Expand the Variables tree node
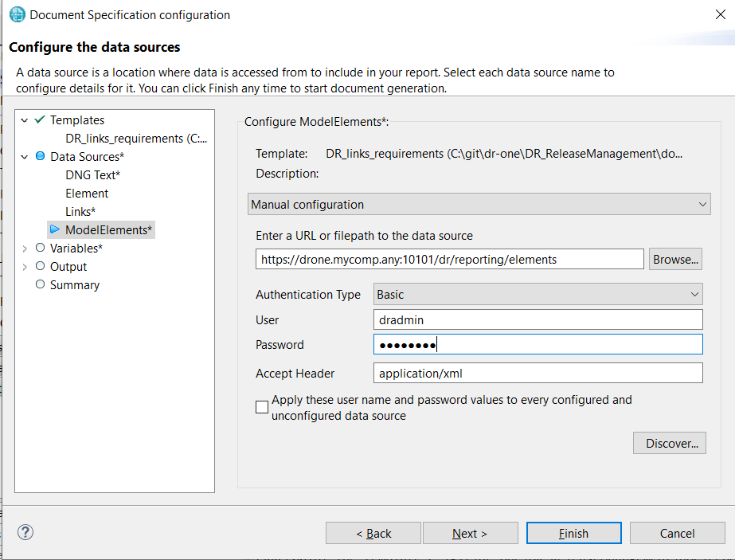 (x=25, y=249)
